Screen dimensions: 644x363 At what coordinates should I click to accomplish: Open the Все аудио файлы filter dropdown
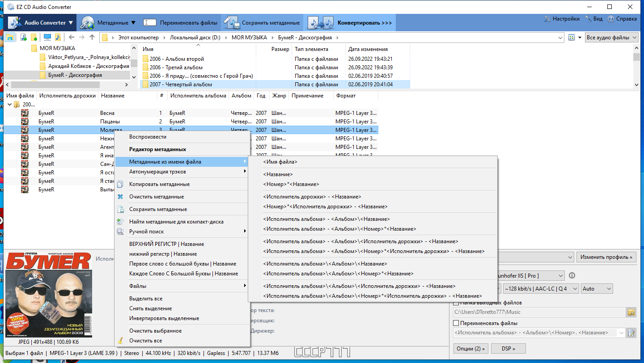tap(612, 38)
